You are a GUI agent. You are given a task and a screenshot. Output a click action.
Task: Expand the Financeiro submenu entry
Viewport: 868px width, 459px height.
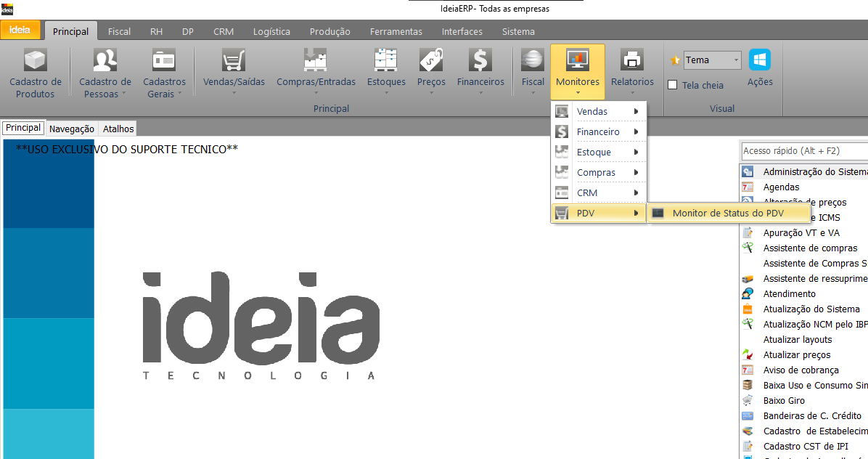(598, 131)
